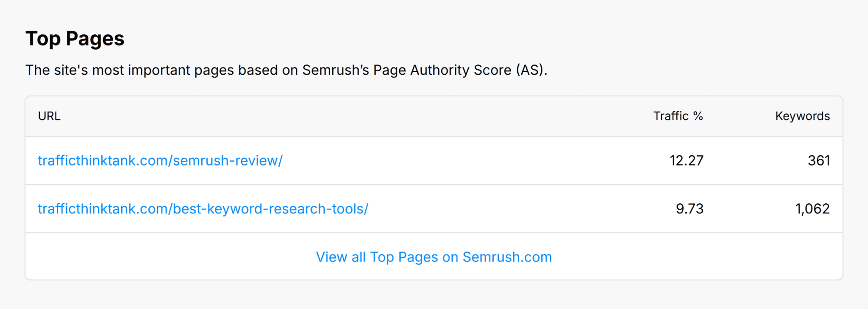Click the divider between the two URL rows

(x=434, y=184)
